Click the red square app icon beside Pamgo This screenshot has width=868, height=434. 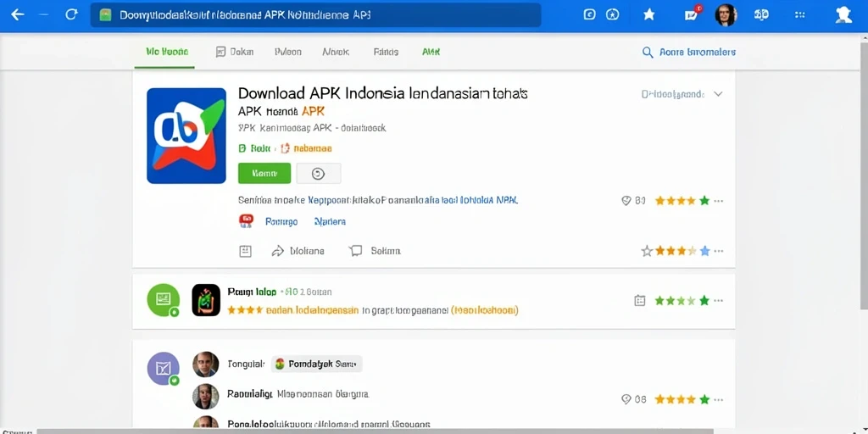click(x=246, y=221)
